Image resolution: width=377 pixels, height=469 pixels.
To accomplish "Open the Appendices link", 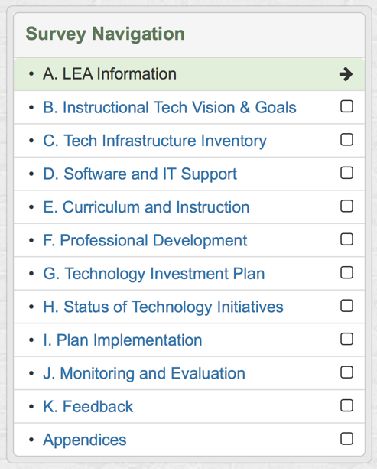I will click(x=85, y=440).
